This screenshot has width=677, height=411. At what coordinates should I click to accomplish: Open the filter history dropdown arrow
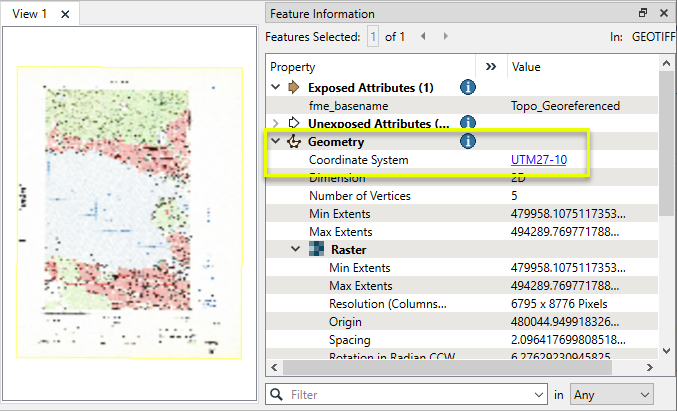(x=539, y=395)
